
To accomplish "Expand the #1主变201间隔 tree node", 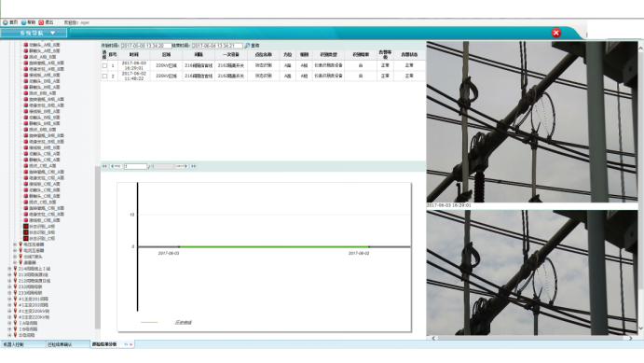I will click(x=9, y=299).
